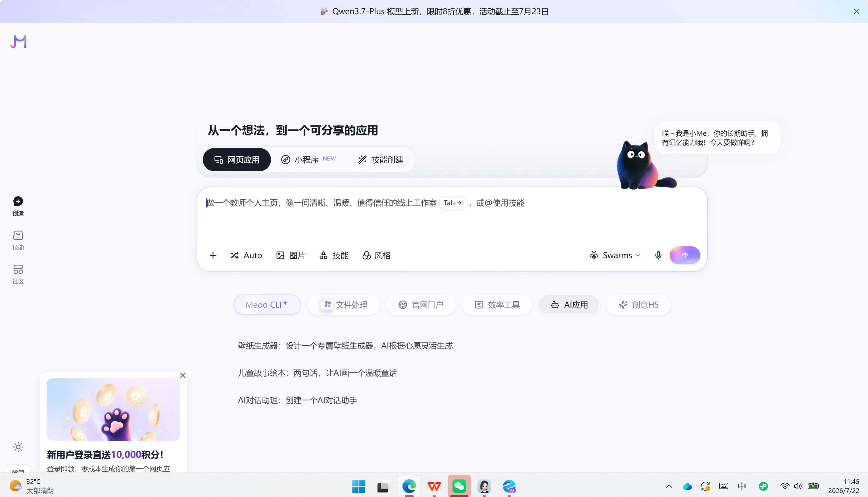Open the avatar girl app on taskbar
This screenshot has width=868, height=497.
click(x=484, y=486)
